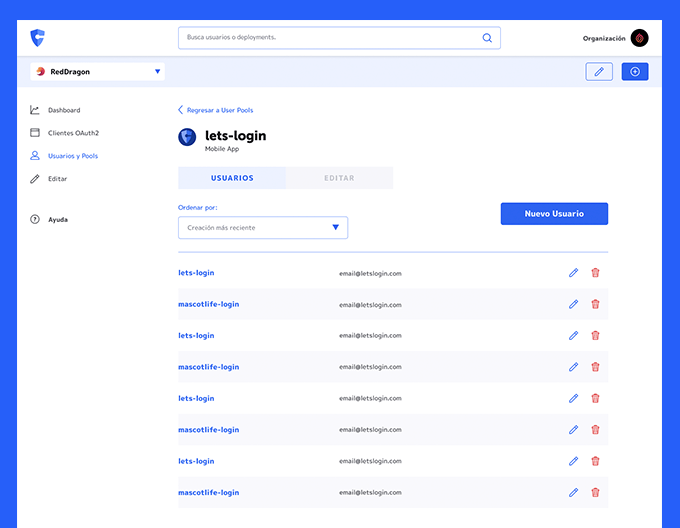Delete the last mascotlife-login user row
The width and height of the screenshot is (680, 528).
(x=595, y=492)
